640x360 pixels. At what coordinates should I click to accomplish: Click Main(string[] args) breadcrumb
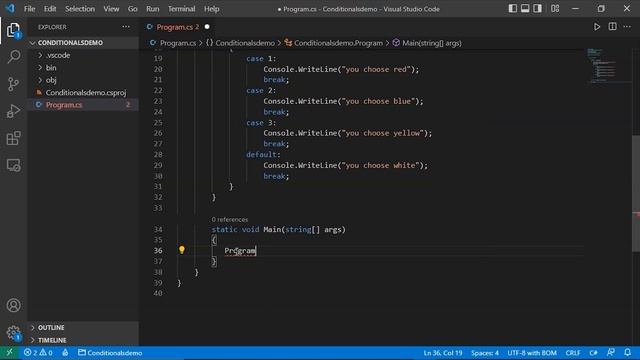tap(432, 43)
